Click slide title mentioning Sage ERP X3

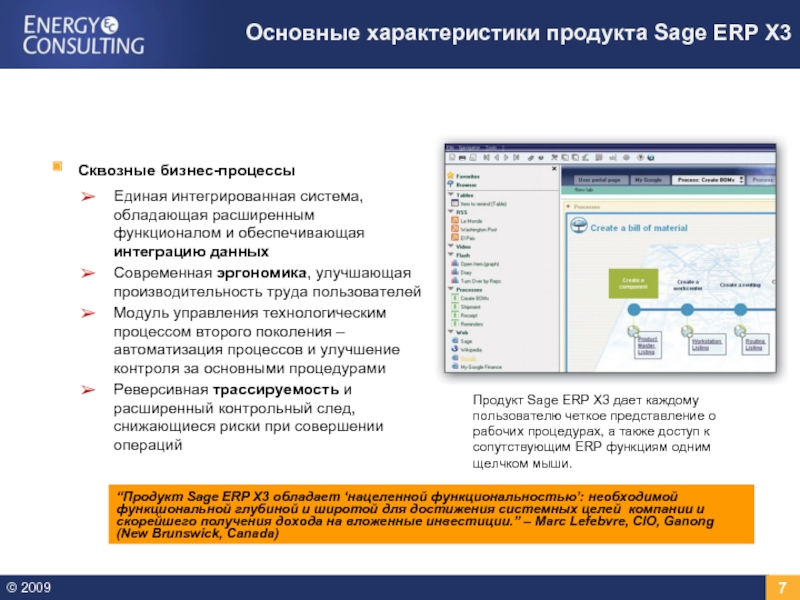[518, 33]
